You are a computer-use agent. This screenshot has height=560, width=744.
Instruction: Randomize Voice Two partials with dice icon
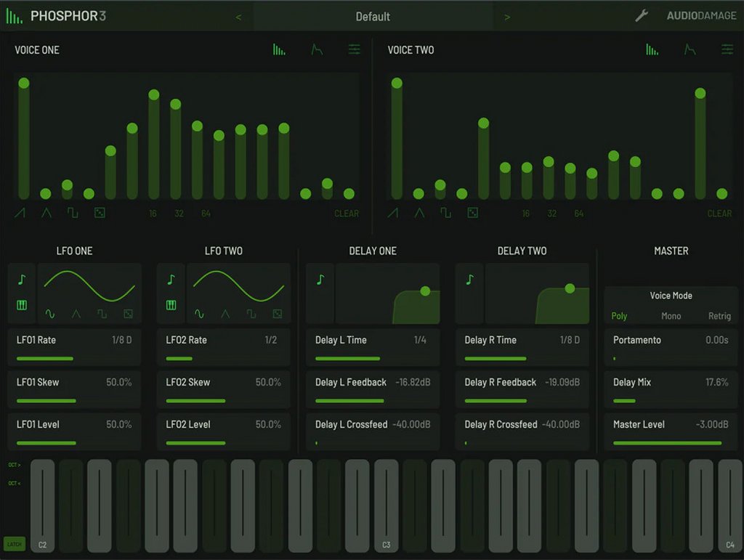[x=472, y=213]
